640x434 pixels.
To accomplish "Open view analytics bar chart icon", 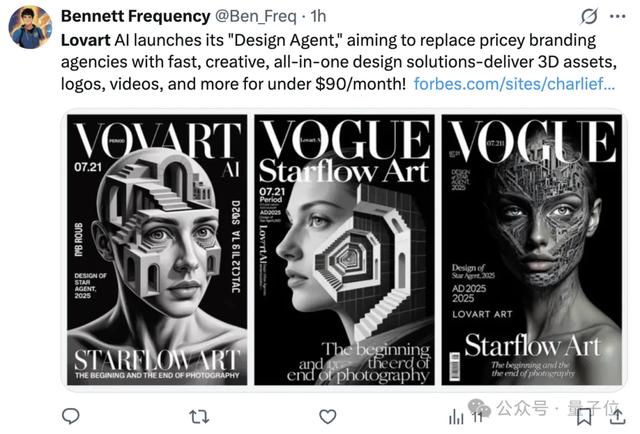I will (456, 417).
